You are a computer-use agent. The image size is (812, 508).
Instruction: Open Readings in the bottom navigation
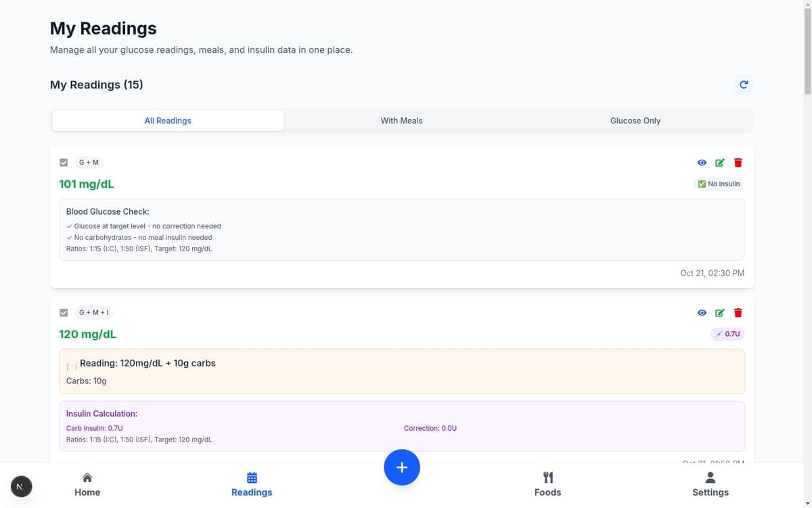pyautogui.click(x=252, y=484)
